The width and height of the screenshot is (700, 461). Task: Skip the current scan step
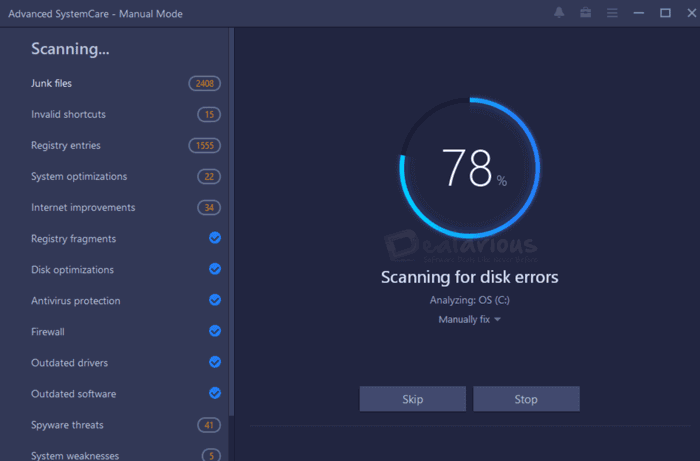pos(412,399)
